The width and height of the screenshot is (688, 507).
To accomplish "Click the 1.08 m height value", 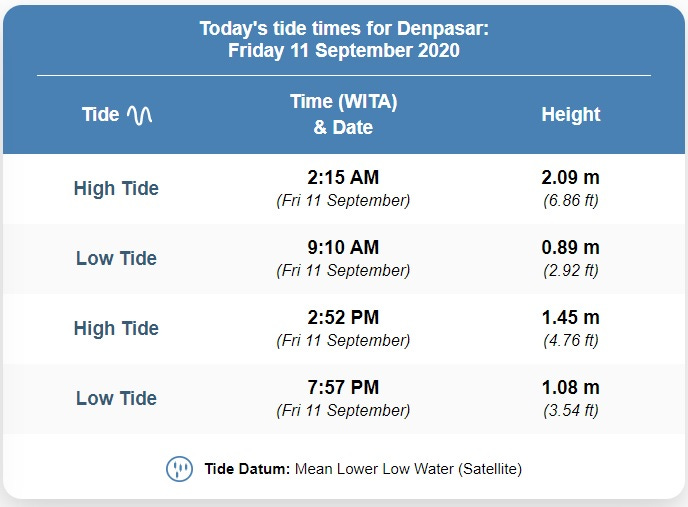I will [x=570, y=387].
